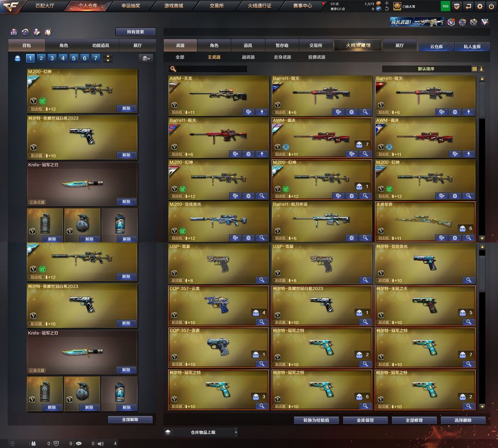Switch to the 功能道具 tab
The image size is (498, 448).
click(x=101, y=46)
